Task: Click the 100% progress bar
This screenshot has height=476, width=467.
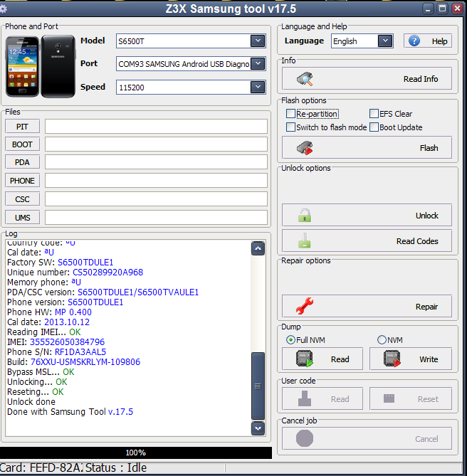Action: [x=136, y=453]
